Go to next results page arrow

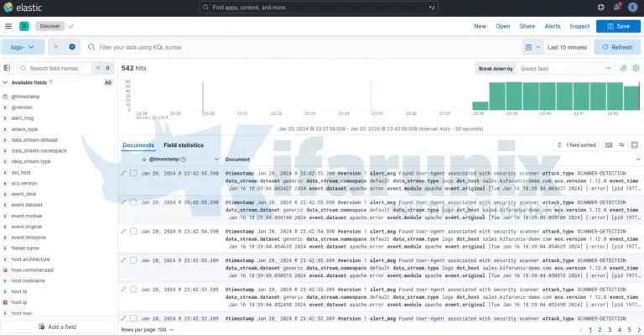tap(639, 330)
